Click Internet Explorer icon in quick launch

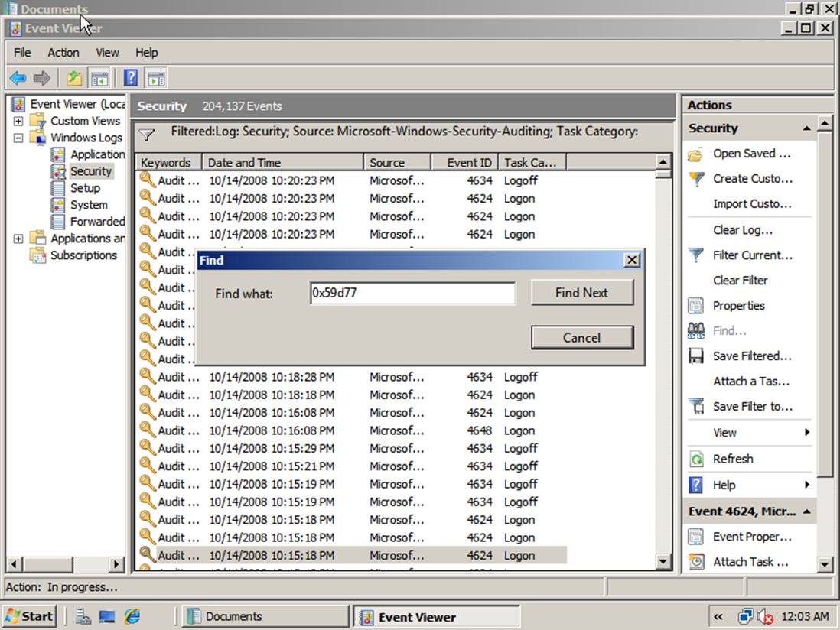(x=132, y=616)
